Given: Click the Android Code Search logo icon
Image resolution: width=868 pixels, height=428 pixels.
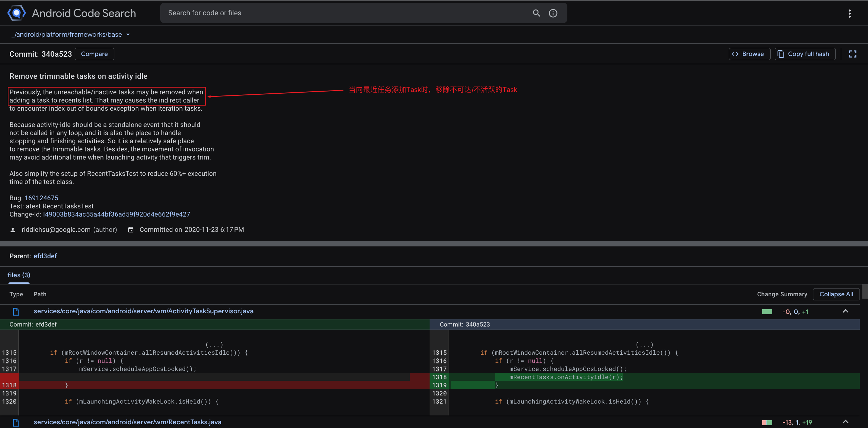Looking at the screenshot, I should pos(17,13).
